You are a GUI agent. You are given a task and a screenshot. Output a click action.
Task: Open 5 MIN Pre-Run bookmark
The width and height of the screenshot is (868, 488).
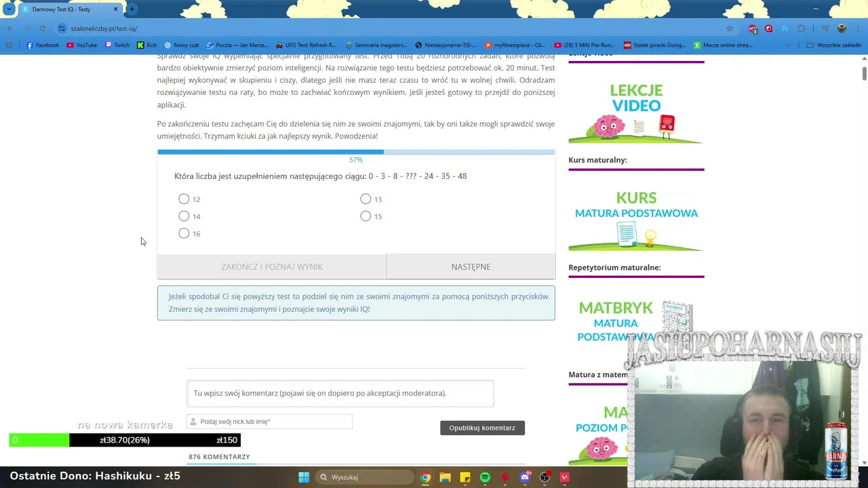585,45
